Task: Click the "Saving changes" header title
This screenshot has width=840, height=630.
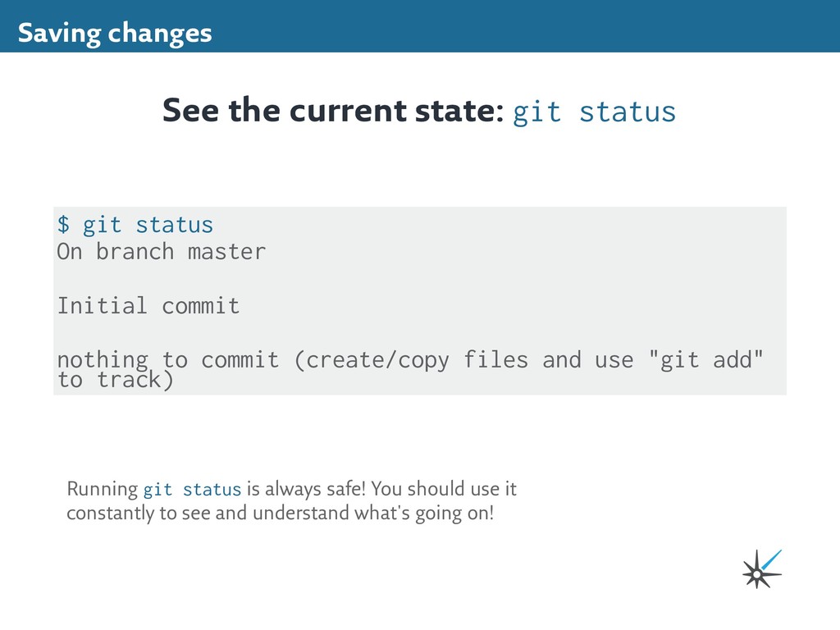Action: [x=115, y=33]
